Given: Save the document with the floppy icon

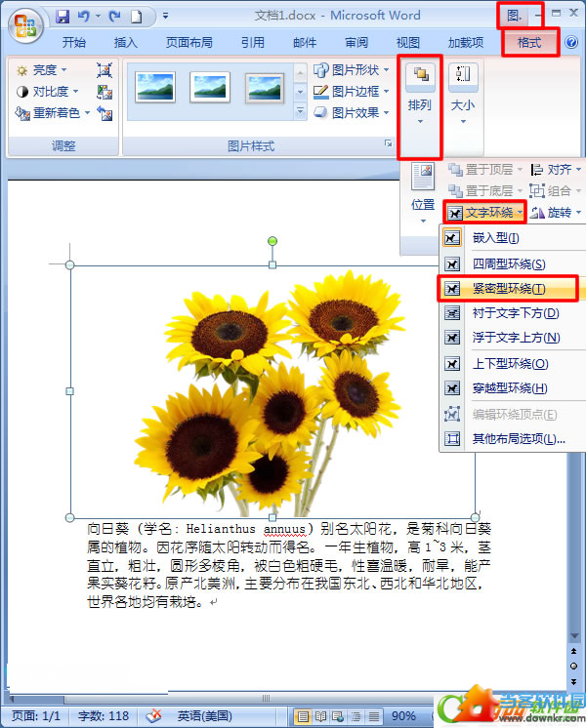Looking at the screenshot, I should coord(62,17).
